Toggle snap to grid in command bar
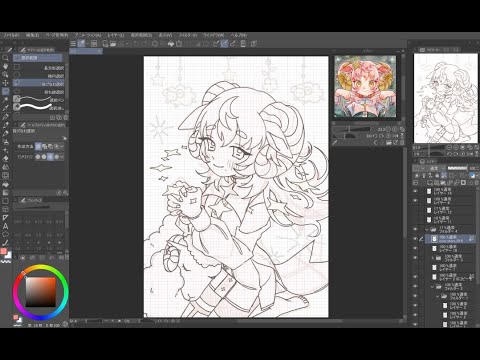This screenshot has width=480, height=360. click(233, 44)
